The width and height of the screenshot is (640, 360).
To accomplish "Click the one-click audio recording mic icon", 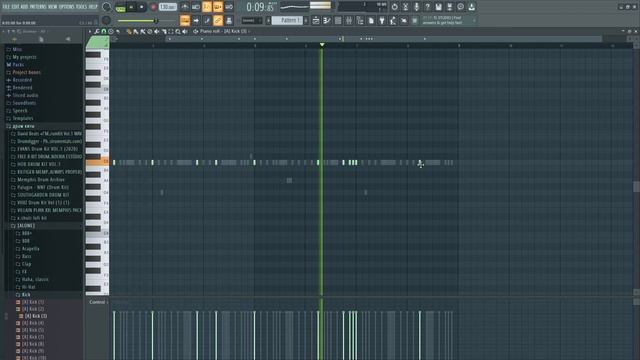I will click(x=416, y=7).
